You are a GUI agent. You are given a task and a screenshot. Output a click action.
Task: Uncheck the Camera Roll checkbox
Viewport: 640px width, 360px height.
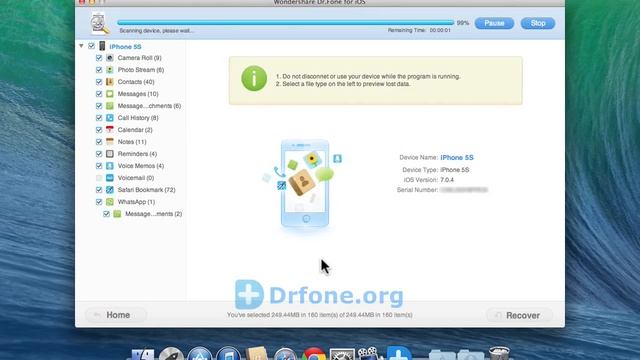tap(99, 58)
